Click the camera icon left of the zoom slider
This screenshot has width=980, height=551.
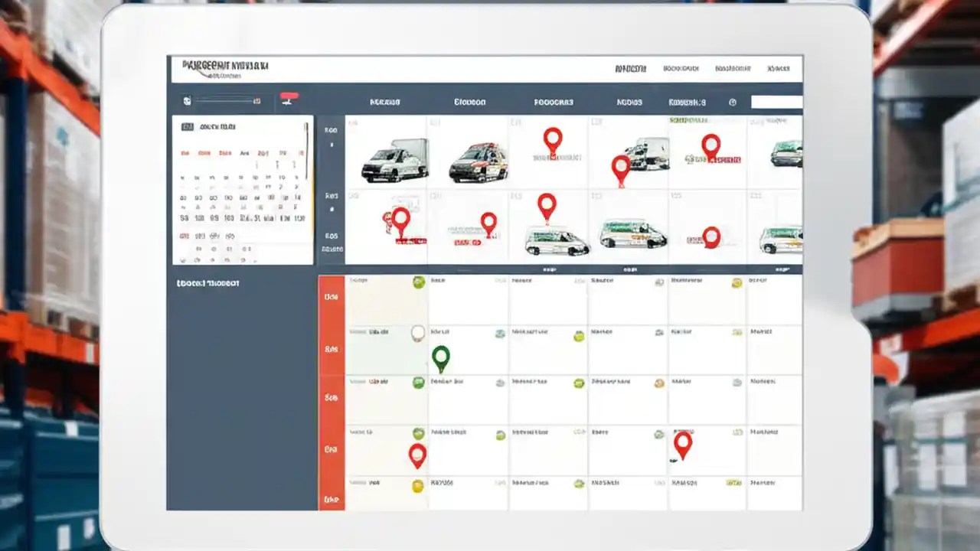[185, 99]
